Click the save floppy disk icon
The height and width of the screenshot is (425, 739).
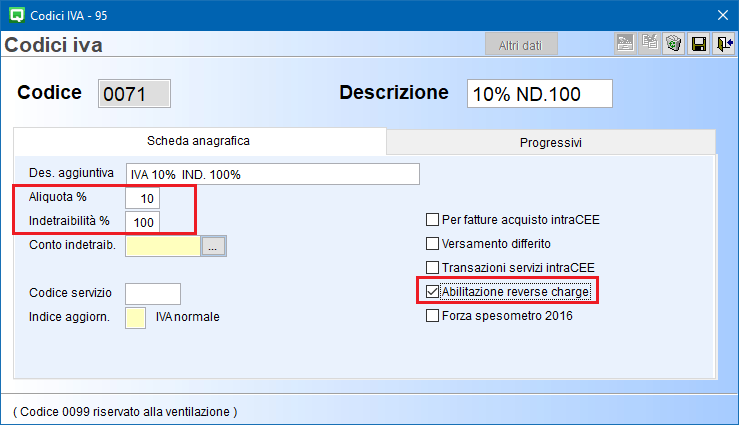tap(699, 44)
